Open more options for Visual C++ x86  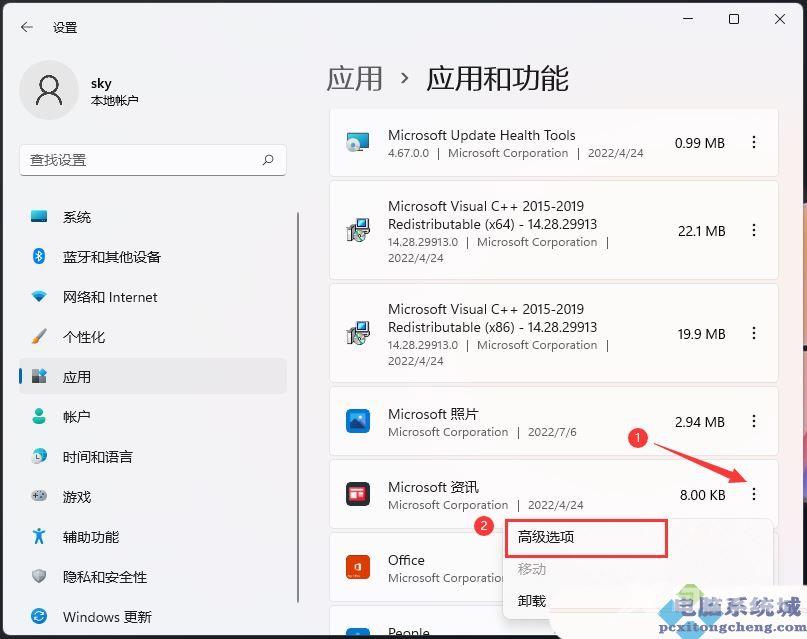(x=753, y=333)
